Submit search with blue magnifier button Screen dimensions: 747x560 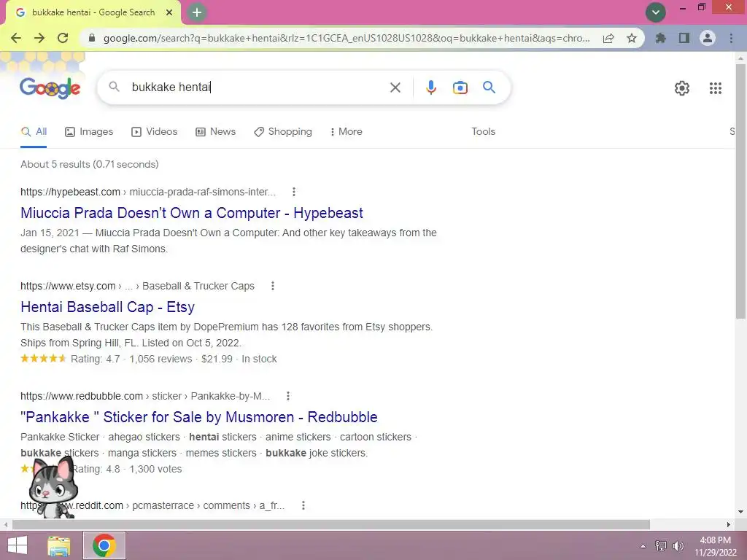489,87
